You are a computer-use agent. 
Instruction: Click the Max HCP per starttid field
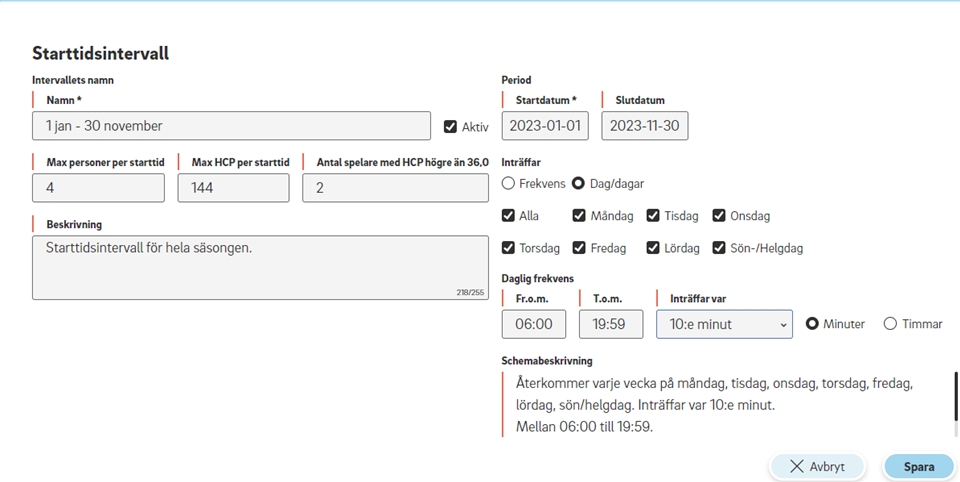click(233, 187)
